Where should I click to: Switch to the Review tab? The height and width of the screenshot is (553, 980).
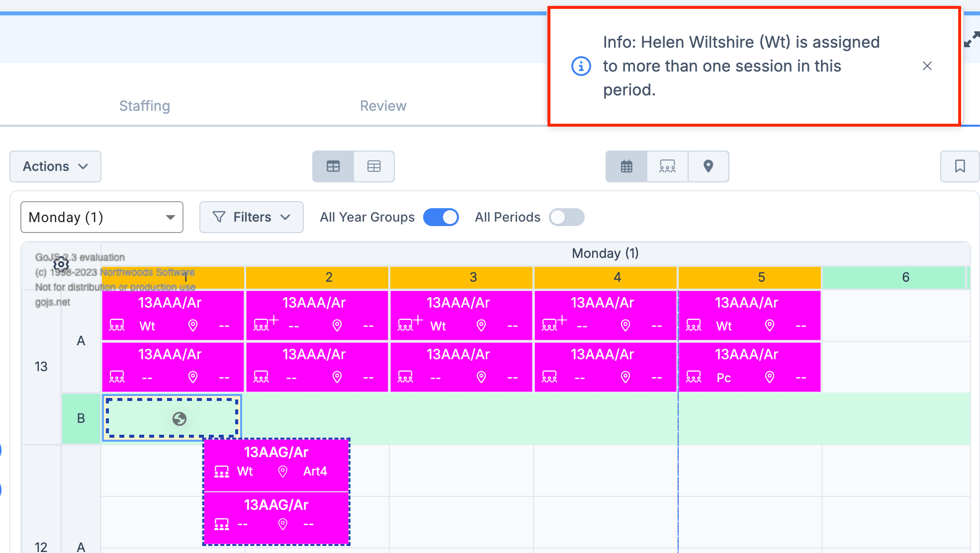tap(383, 106)
